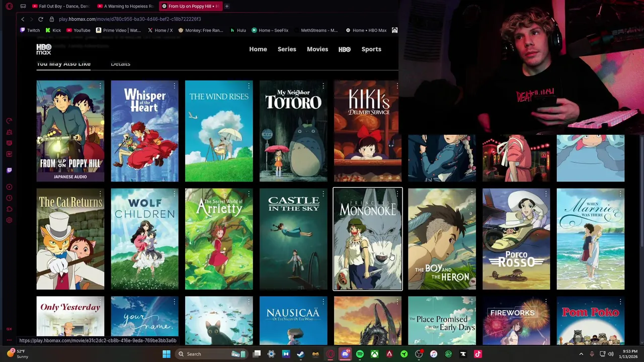Open the HBO hub in nav
This screenshot has width=644, height=362.
pos(345,49)
